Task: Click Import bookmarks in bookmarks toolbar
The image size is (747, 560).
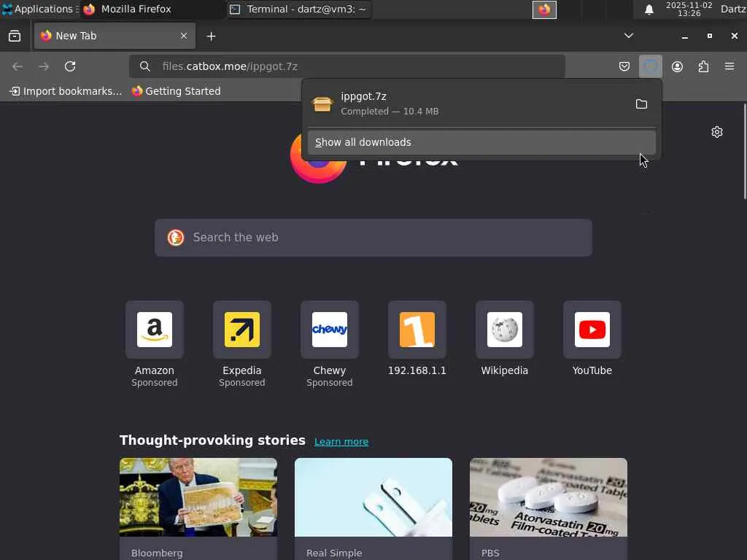Action: 66,91
